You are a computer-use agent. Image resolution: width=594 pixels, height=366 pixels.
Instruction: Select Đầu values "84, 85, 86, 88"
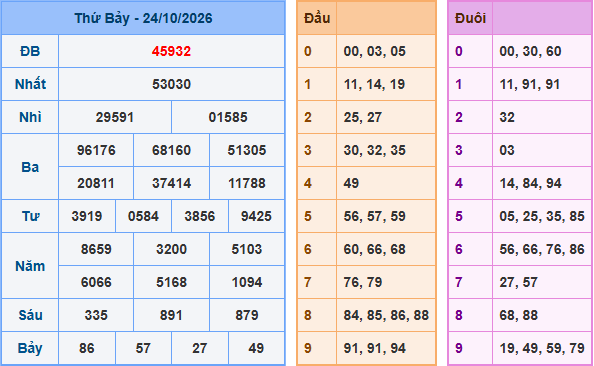pos(386,315)
